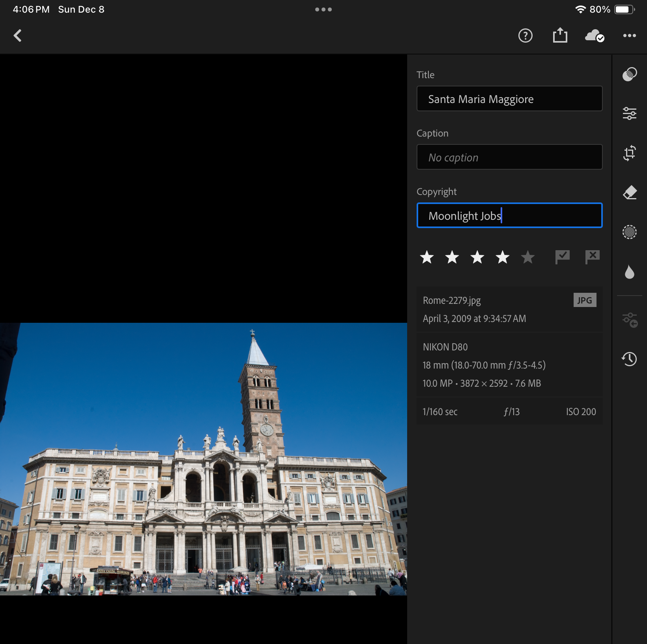647x644 pixels.
Task: Select the Healing eraser tool
Action: click(x=629, y=193)
